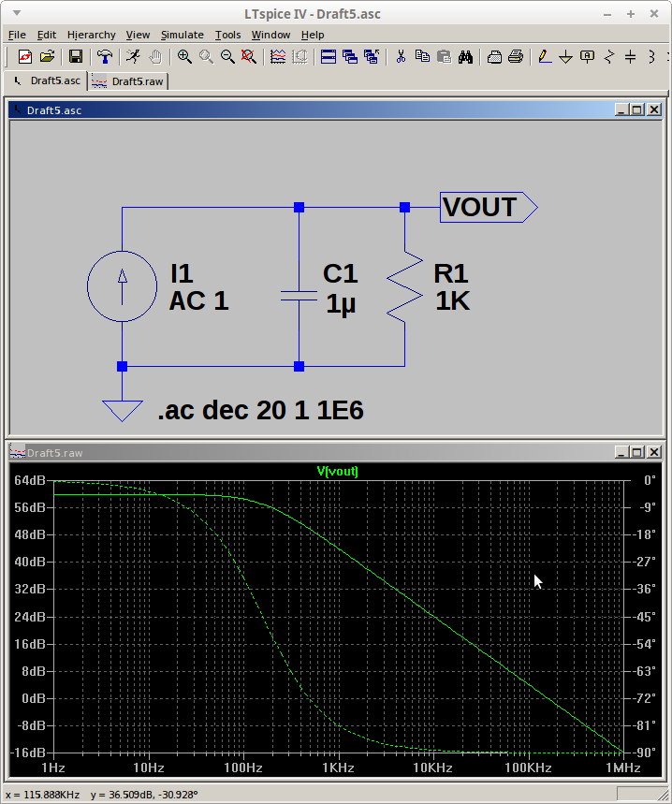Screen dimensions: 672x804
Task: Open Print Setup printer icon
Action: tap(494, 56)
